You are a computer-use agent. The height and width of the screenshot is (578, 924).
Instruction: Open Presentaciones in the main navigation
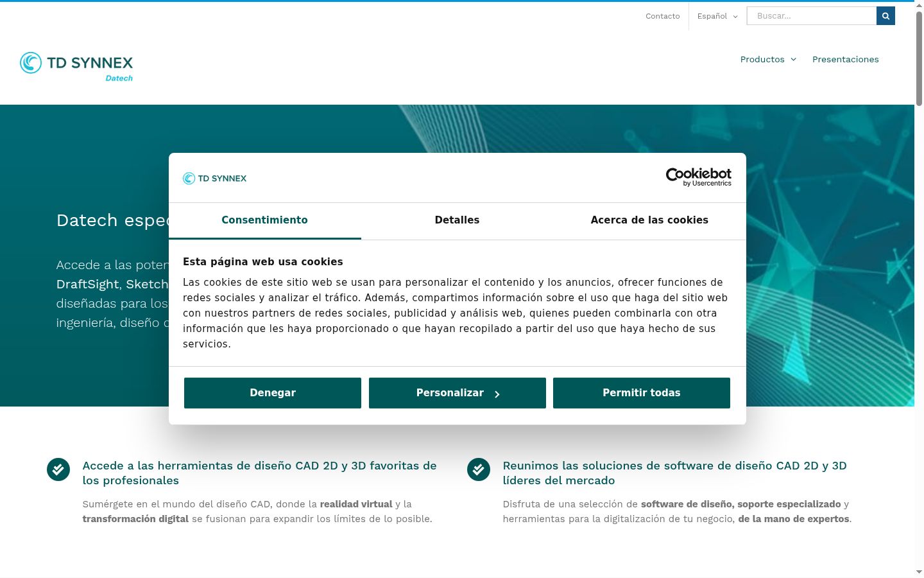[x=846, y=59]
